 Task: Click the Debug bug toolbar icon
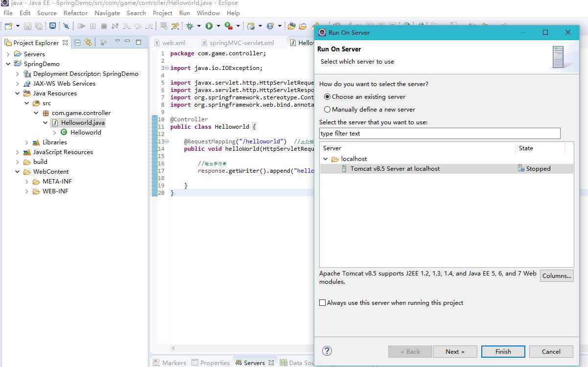(189, 26)
